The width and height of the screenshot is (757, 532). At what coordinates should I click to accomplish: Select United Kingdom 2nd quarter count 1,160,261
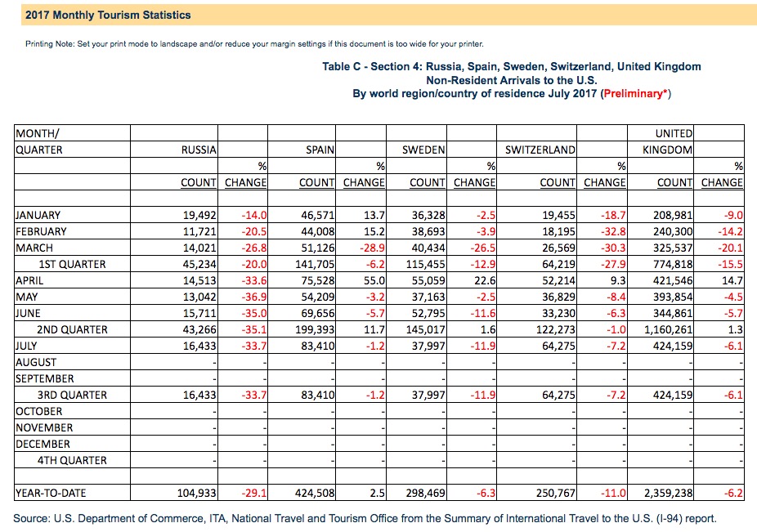669,329
